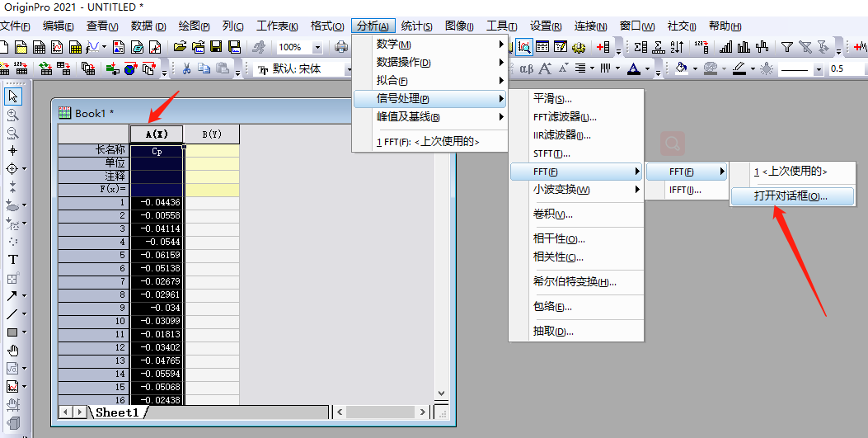The width and height of the screenshot is (868, 438).
Task: Select the Zoom In tool
Action: pyautogui.click(x=12, y=115)
